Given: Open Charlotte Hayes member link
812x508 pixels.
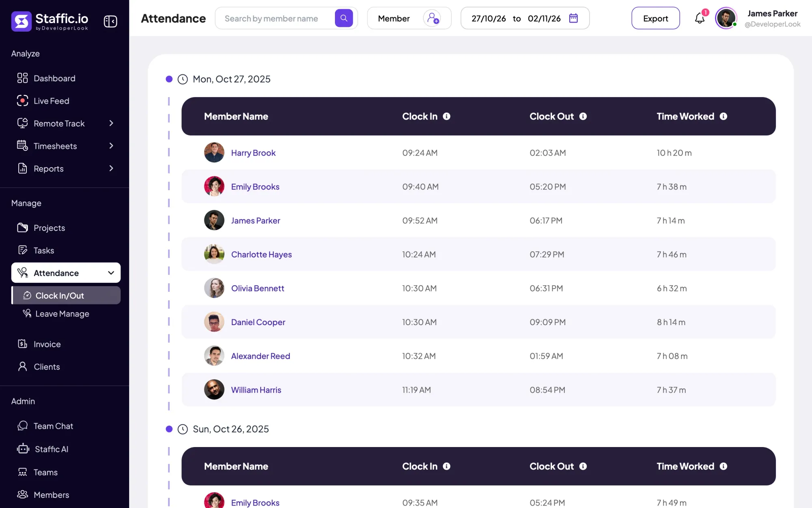Looking at the screenshot, I should coord(261,254).
